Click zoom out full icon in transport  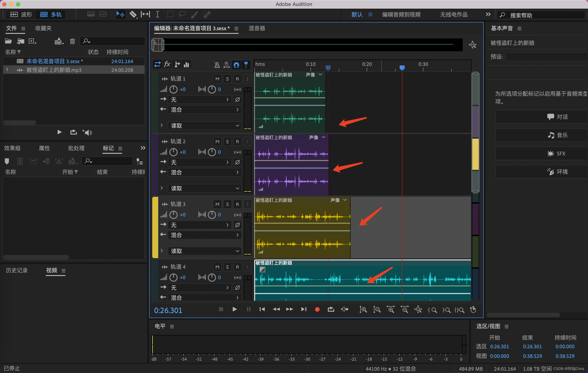pos(418,310)
